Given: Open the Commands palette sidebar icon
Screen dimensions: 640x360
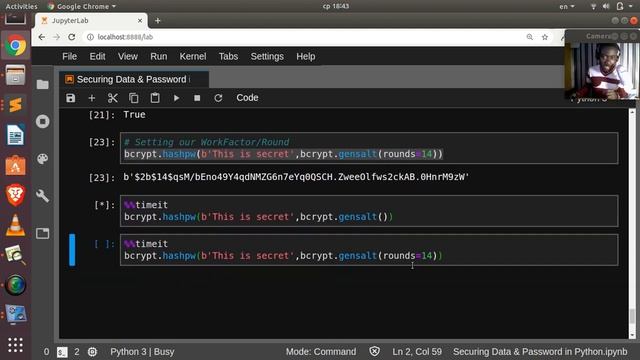Looking at the screenshot, I should [42, 159].
